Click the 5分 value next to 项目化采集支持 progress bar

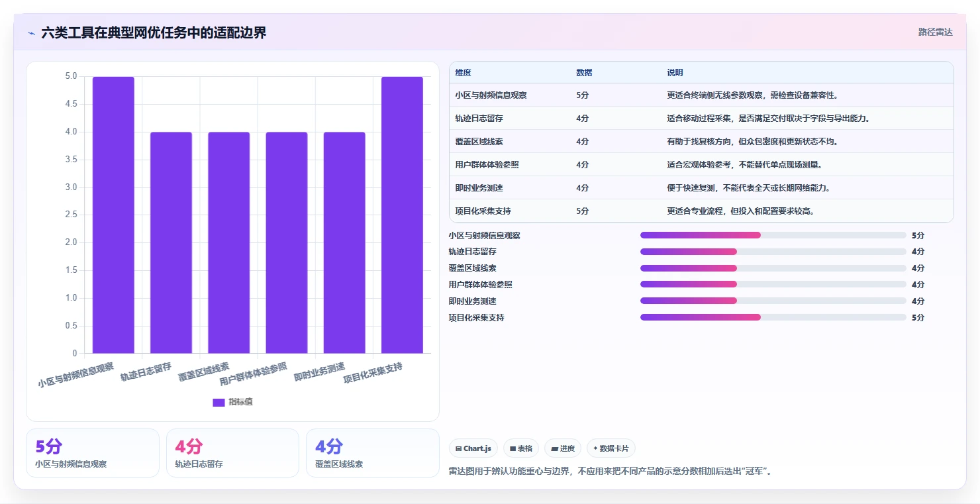[918, 317]
